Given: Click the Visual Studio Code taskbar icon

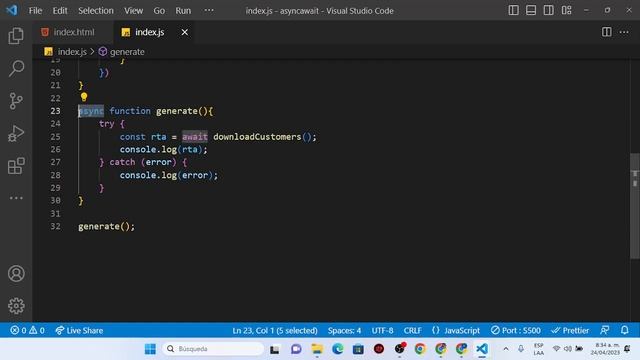Looking at the screenshot, I should 482,349.
